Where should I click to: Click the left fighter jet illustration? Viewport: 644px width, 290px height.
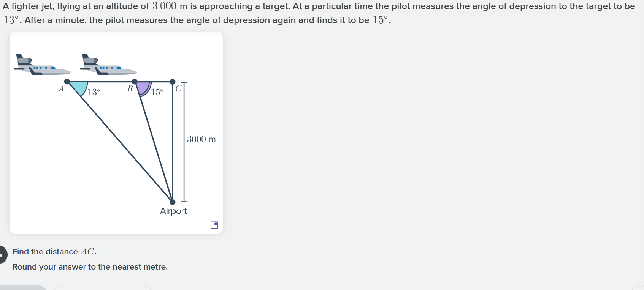tap(41, 65)
